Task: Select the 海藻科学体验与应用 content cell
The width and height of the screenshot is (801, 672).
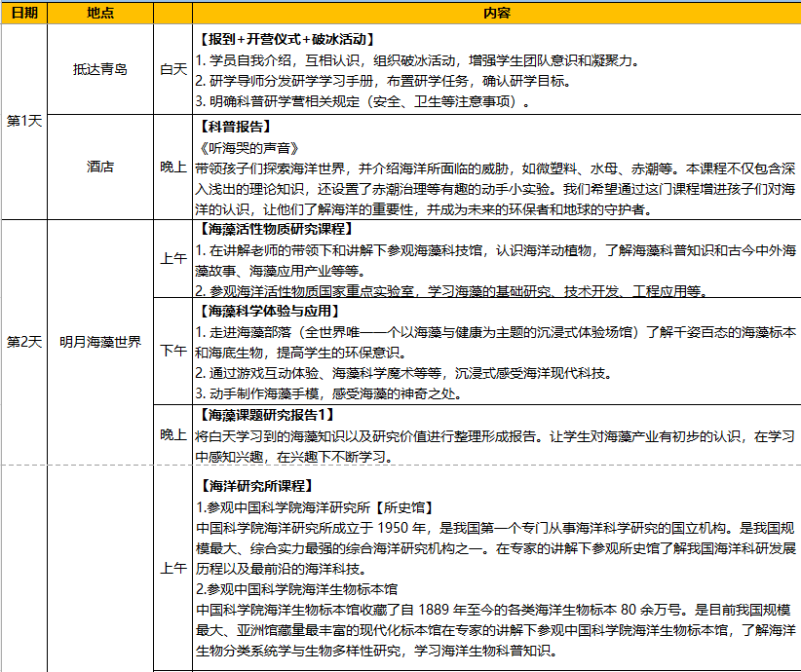Action: click(x=496, y=351)
